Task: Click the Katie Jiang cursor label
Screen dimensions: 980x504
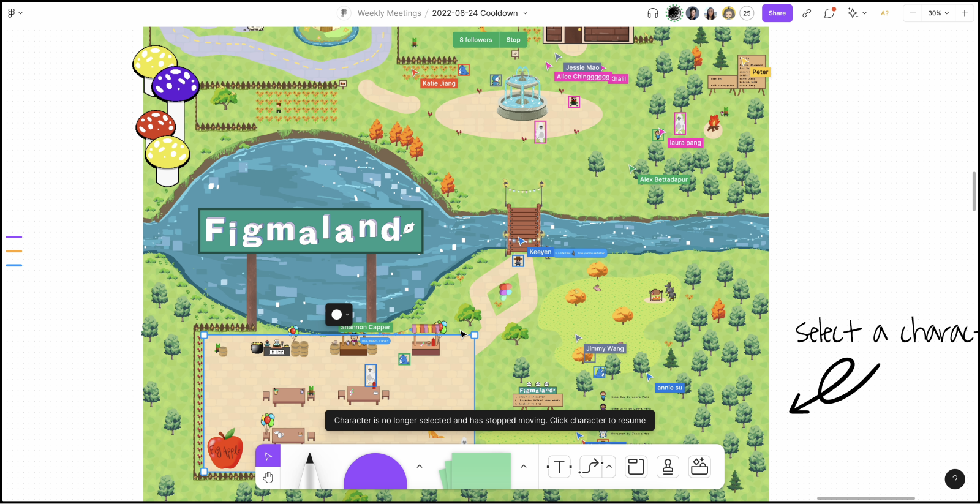Action: (x=439, y=83)
